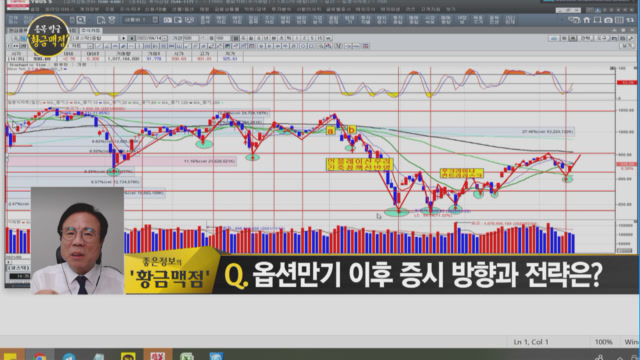Toggle the 5-minute period button
Viewport: 640px width, 360px height.
312,38
